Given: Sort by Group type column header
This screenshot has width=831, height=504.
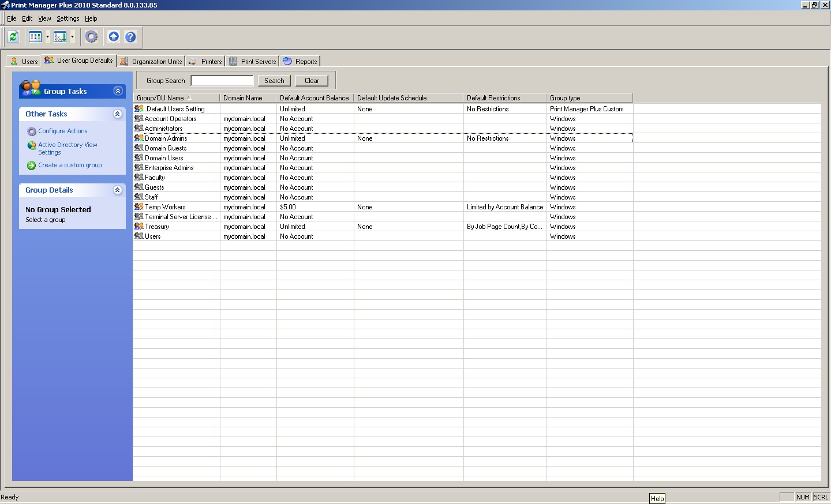Looking at the screenshot, I should 590,98.
